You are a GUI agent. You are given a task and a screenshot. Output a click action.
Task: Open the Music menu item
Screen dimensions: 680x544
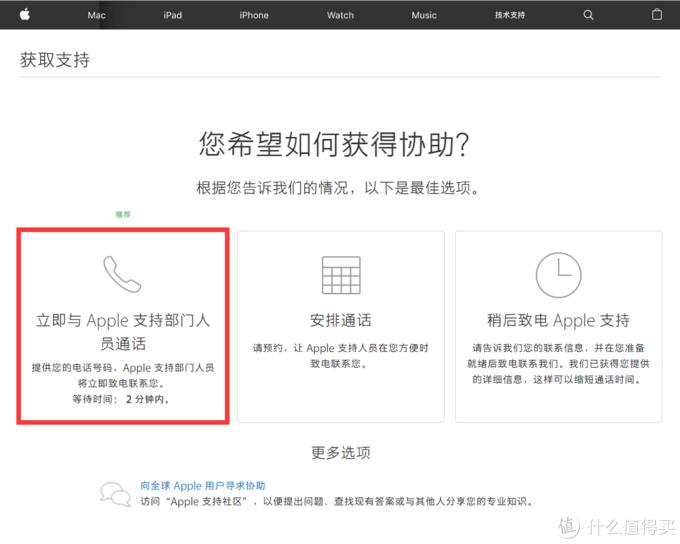(424, 15)
